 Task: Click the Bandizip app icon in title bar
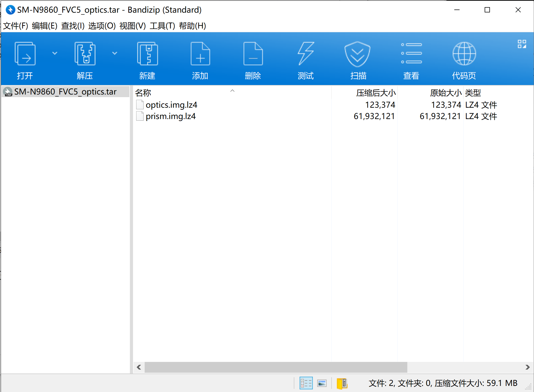[10, 10]
